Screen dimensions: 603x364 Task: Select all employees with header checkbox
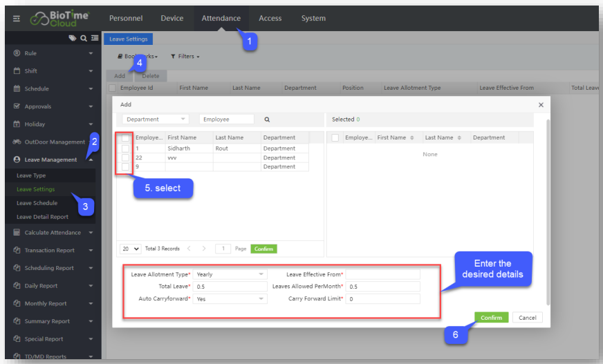point(125,138)
